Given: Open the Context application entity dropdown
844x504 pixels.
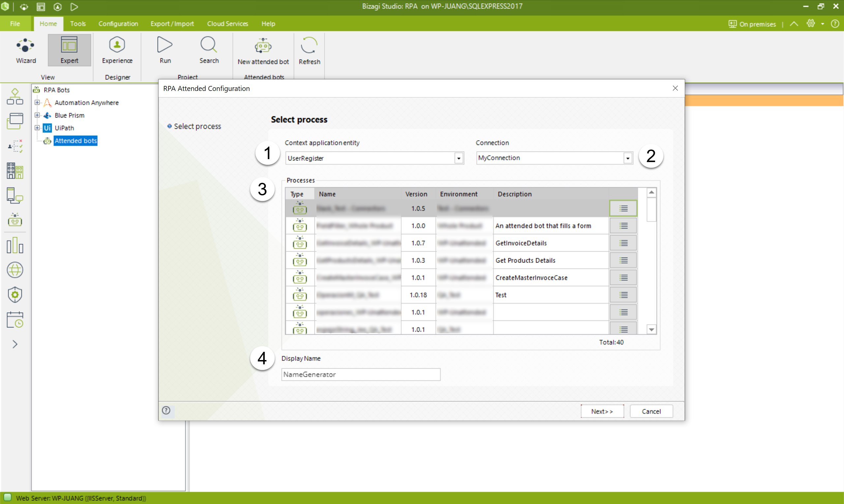Looking at the screenshot, I should pos(459,158).
